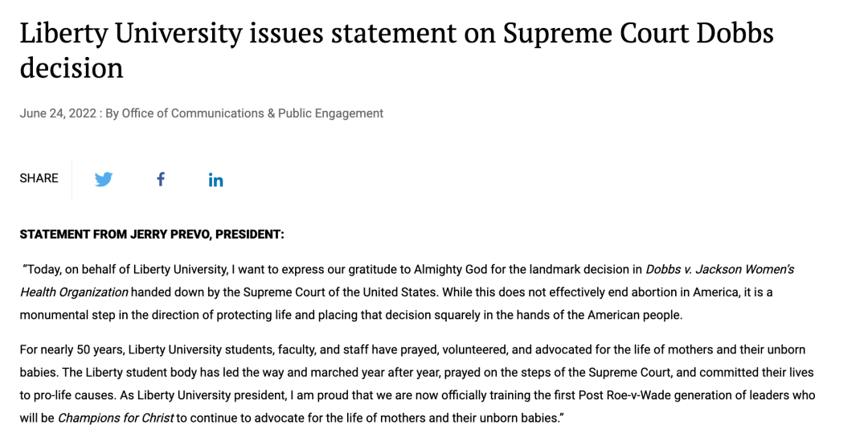This screenshot has width=868, height=441.
Task: Click the italic Dobbs v. Jackson Women's text
Action: [x=719, y=269]
